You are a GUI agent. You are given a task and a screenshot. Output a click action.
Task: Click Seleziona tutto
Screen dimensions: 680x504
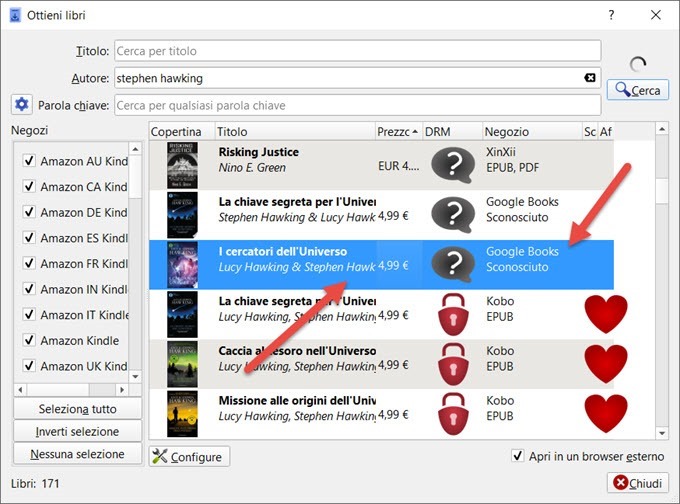[x=78, y=409]
